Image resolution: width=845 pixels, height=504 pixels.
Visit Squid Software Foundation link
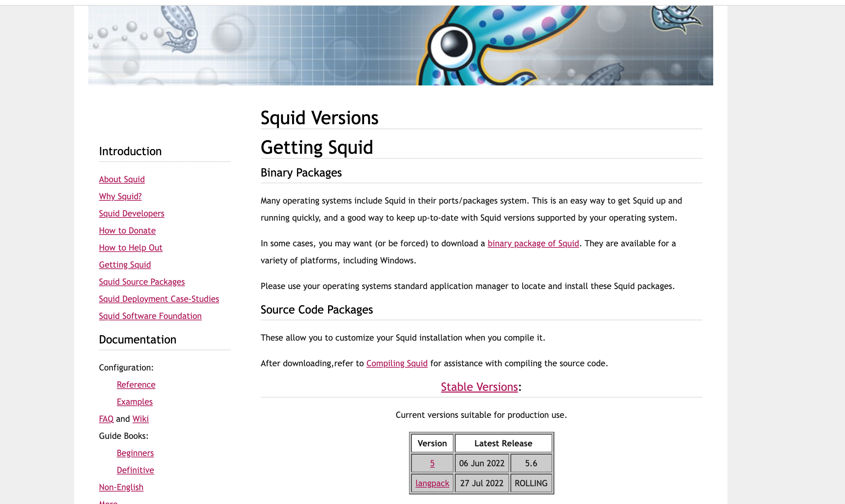pyautogui.click(x=150, y=316)
